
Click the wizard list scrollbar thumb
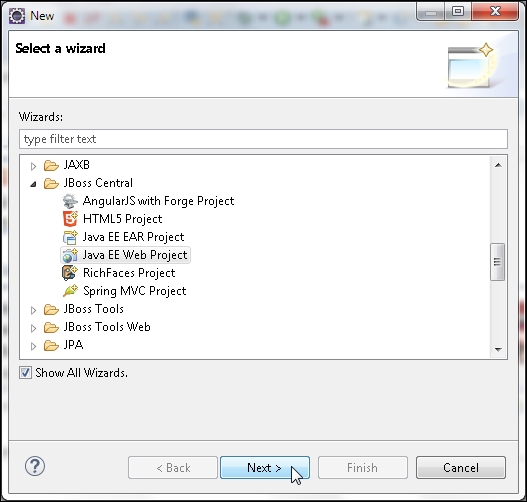[498, 262]
